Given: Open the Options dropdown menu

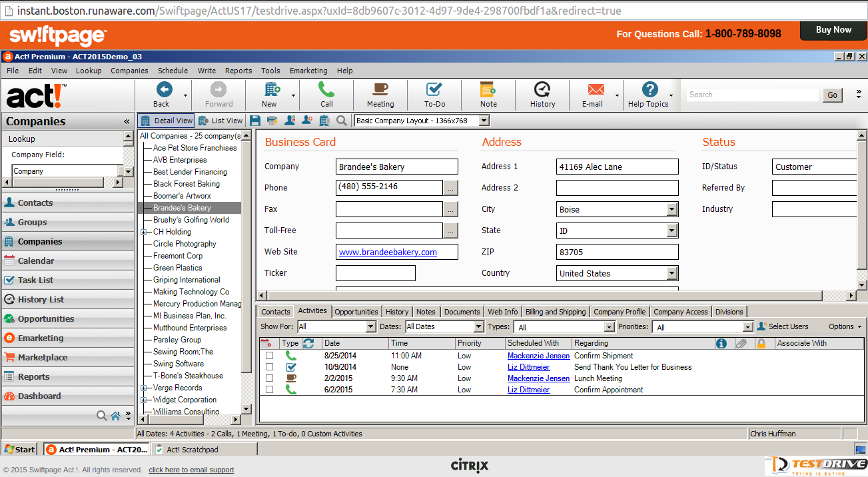Looking at the screenshot, I should coord(845,326).
